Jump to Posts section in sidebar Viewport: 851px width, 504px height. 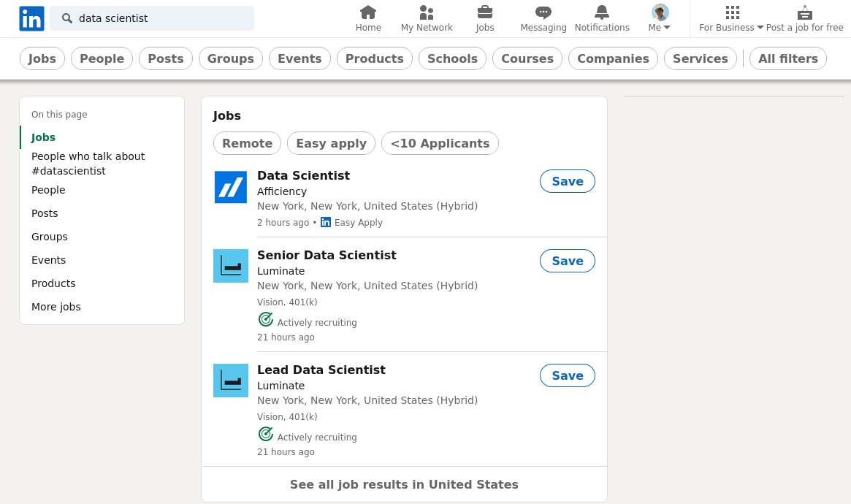point(45,213)
